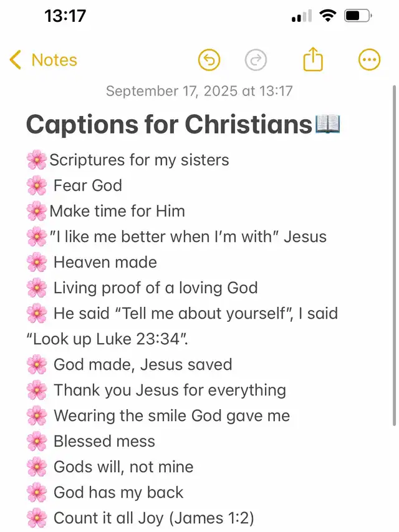Tap the back chevron beside Notes
Image resolution: width=399 pixels, height=532 pixels.
pyautogui.click(x=16, y=60)
